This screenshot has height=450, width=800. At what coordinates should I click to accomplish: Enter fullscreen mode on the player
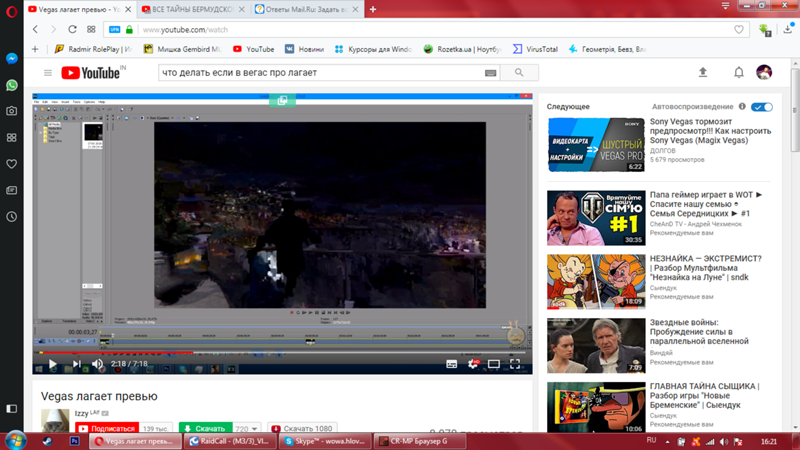515,364
